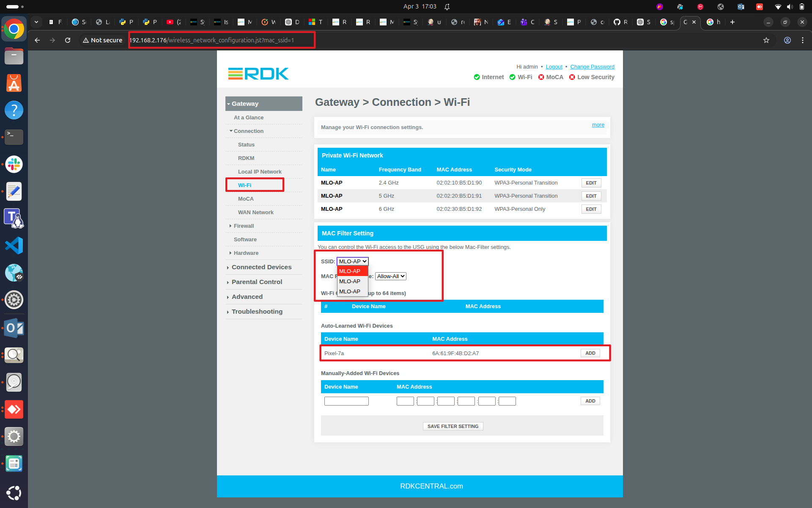Viewport: 812px width, 508px height.
Task: Bookmark this page with star icon
Action: (x=766, y=40)
